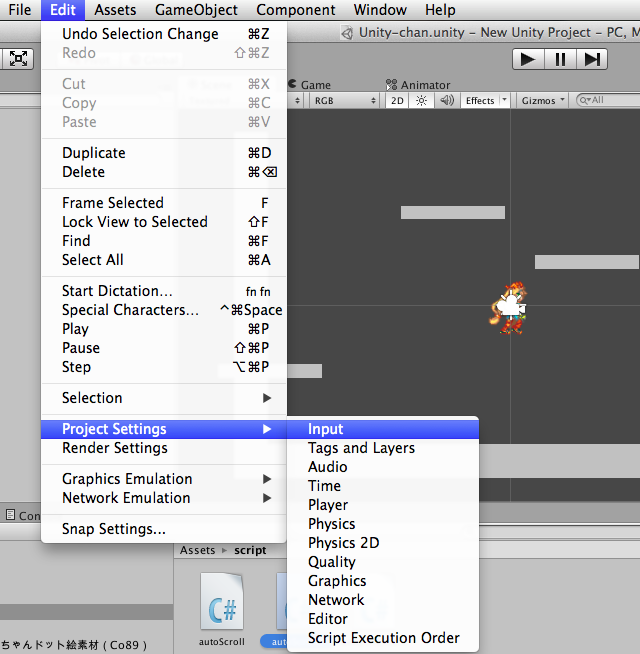Select the Rect transform tool icon

point(18,58)
